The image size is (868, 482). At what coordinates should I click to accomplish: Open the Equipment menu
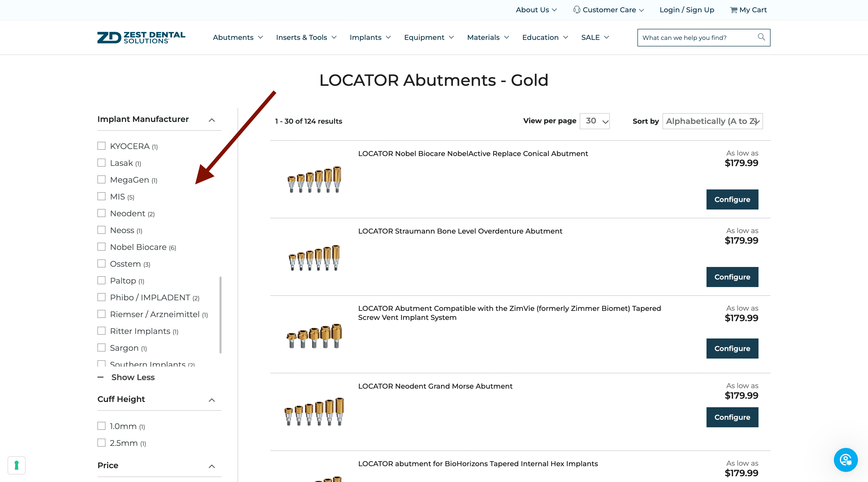429,37
